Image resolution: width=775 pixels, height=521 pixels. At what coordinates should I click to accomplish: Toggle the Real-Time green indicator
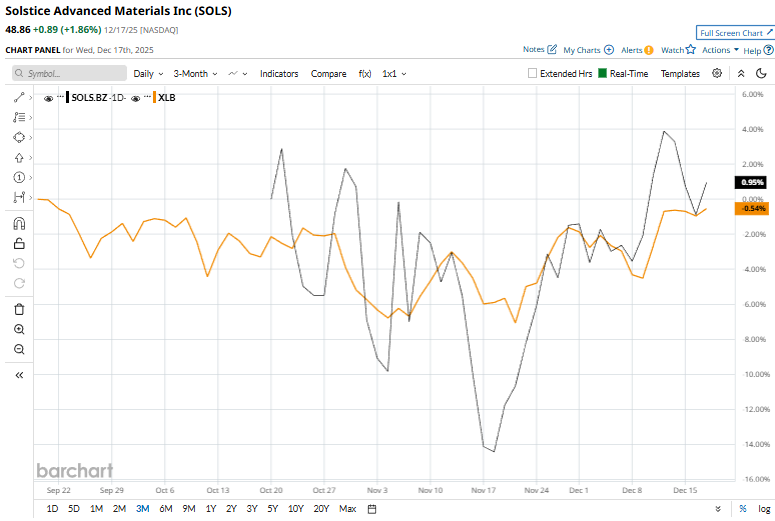(603, 73)
